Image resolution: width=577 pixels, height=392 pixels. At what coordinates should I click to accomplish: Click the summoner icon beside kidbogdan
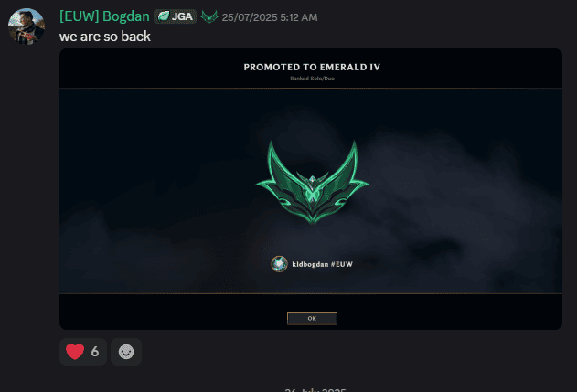point(279,264)
